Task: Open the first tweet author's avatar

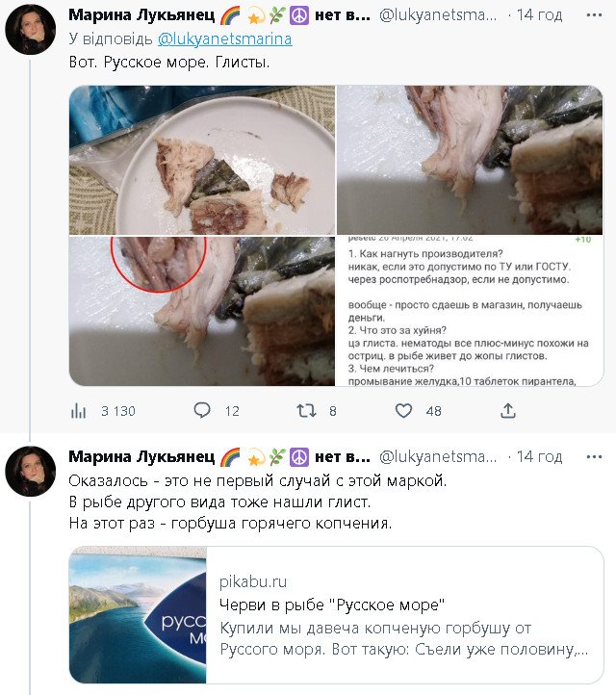Action: click(x=31, y=30)
